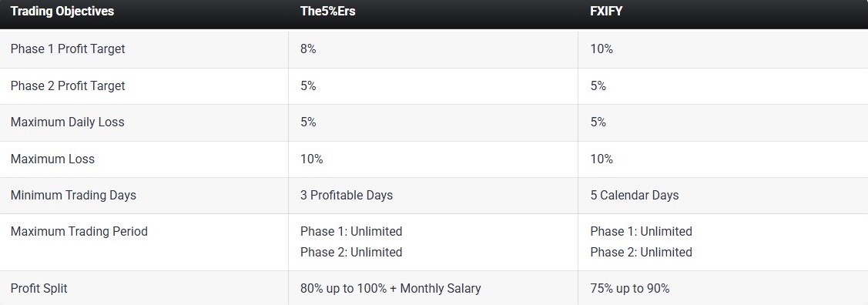Click The5%Ers Maximum Loss 10% value
This screenshot has height=305, width=868.
tap(312, 159)
